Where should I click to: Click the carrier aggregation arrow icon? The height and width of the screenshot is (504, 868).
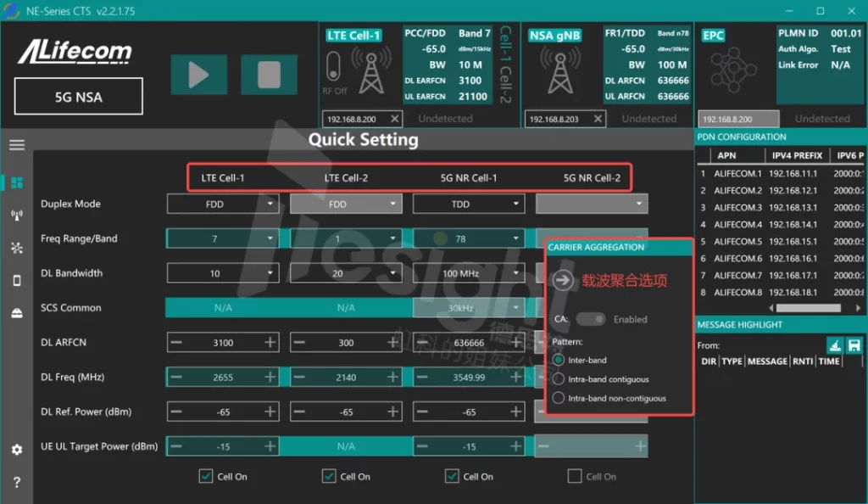(563, 281)
